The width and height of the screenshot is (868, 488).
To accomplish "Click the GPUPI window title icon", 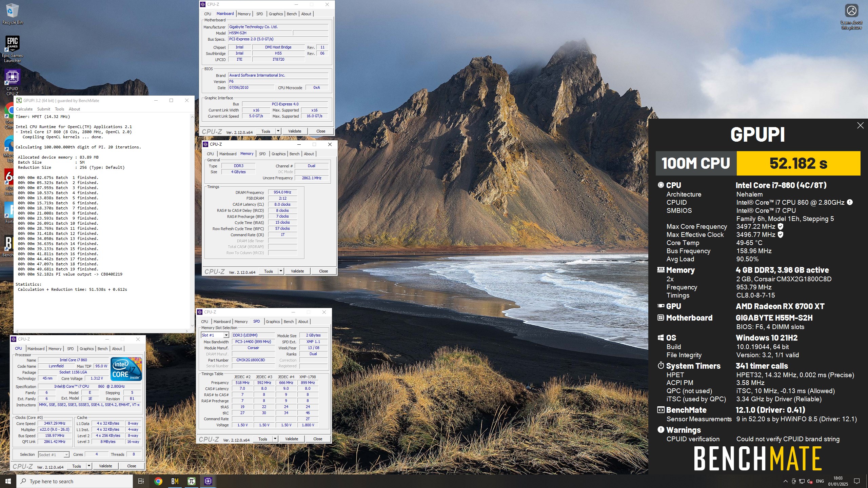I will [19, 100].
